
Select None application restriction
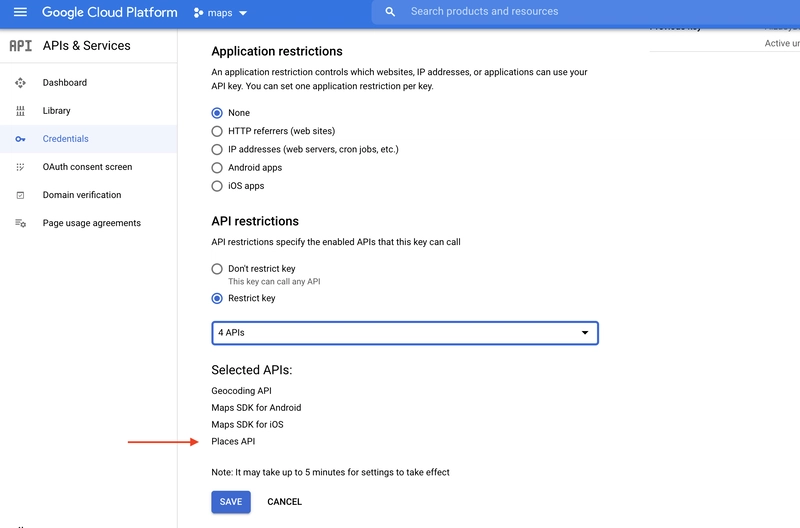coord(217,113)
